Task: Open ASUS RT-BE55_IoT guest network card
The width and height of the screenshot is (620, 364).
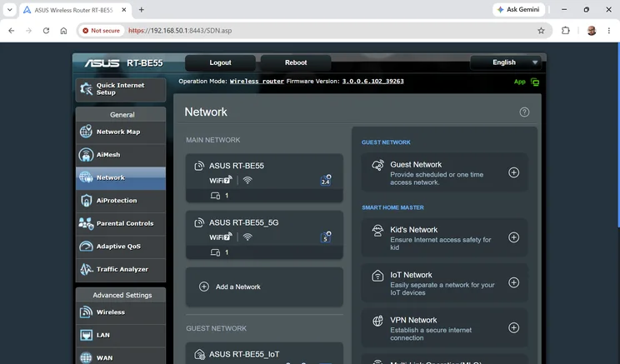Action: pos(264,353)
